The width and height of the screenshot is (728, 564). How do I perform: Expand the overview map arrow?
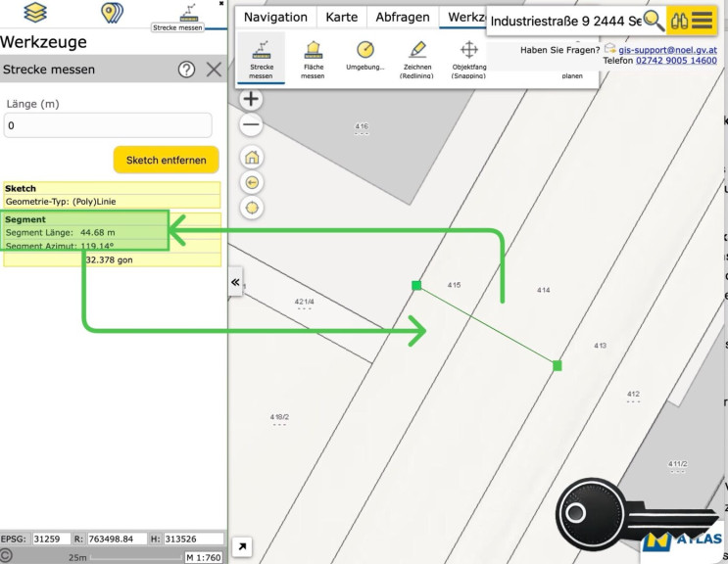(242, 547)
